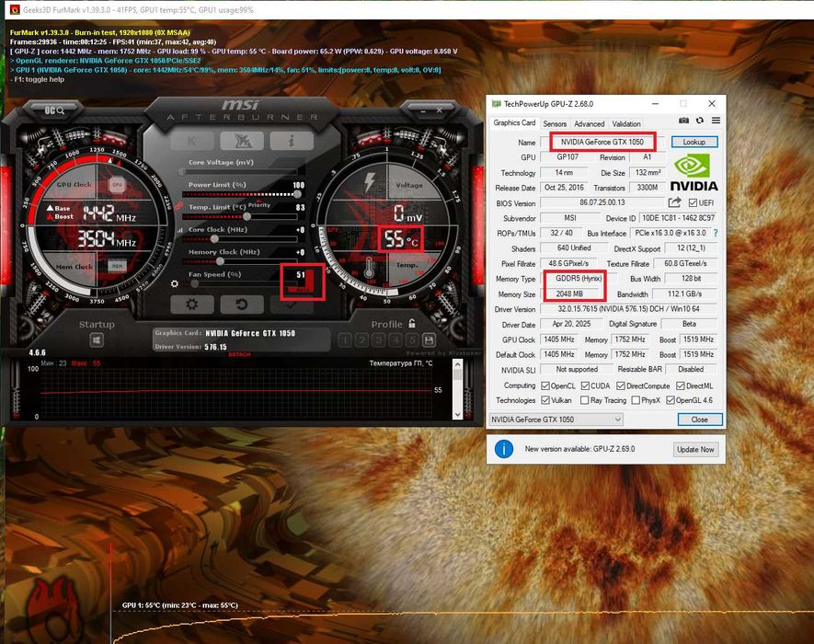The height and width of the screenshot is (644, 814).
Task: Click the BIOS Version field 86.07.25.00.13
Action: pos(602,202)
